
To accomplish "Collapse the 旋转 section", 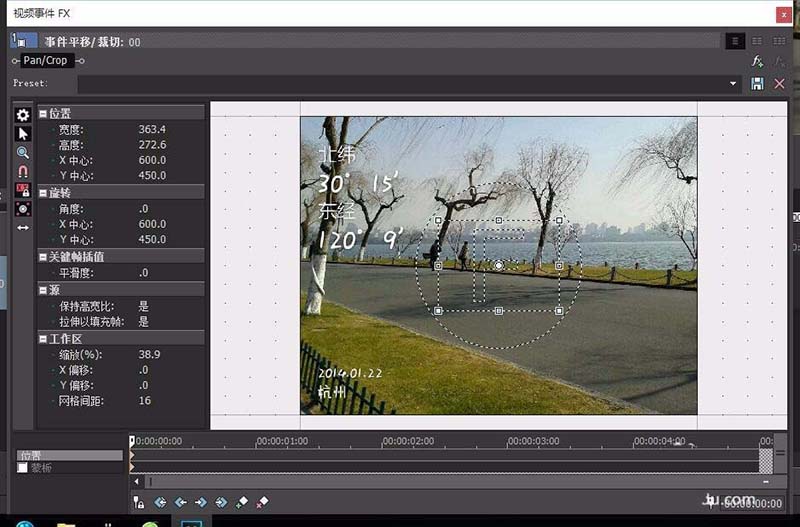I will [43, 193].
